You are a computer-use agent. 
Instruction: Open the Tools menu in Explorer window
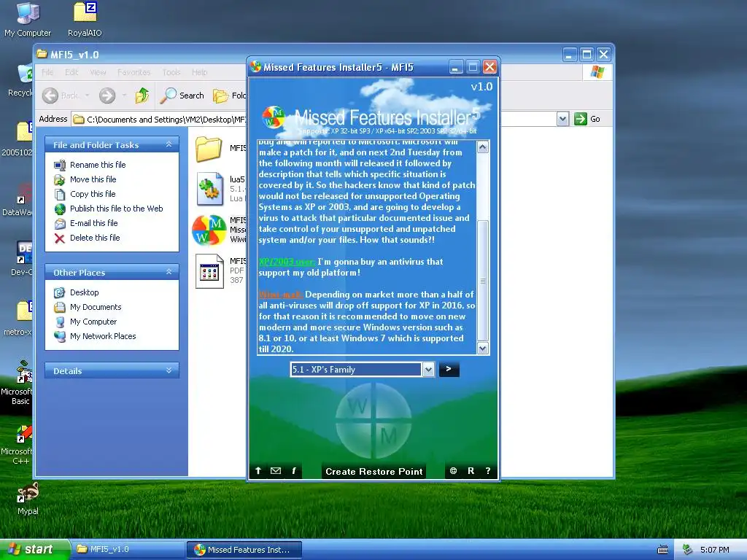point(171,72)
